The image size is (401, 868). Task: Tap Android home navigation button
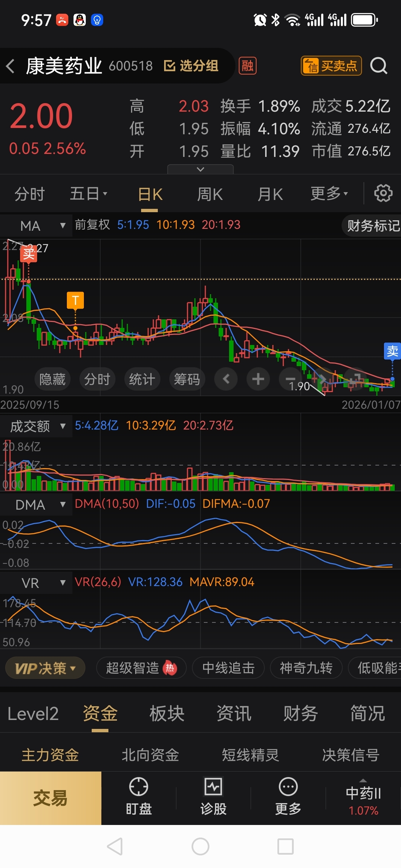pyautogui.click(x=200, y=846)
